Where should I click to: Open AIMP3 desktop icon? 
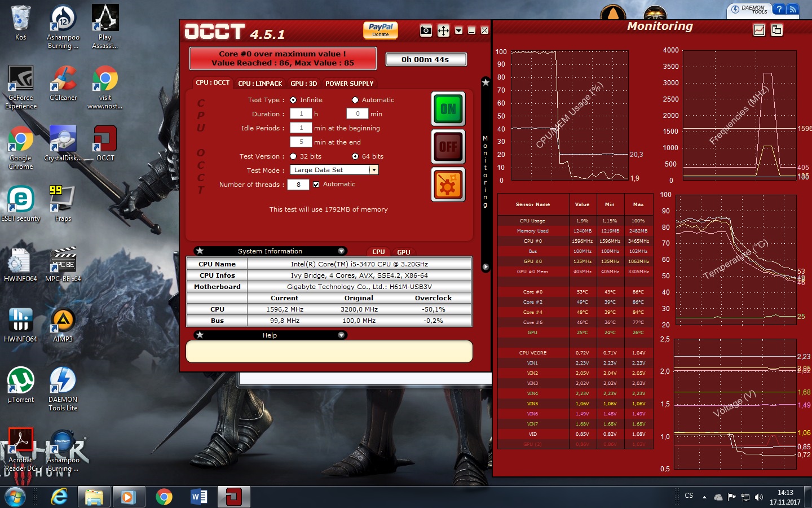coord(63,325)
